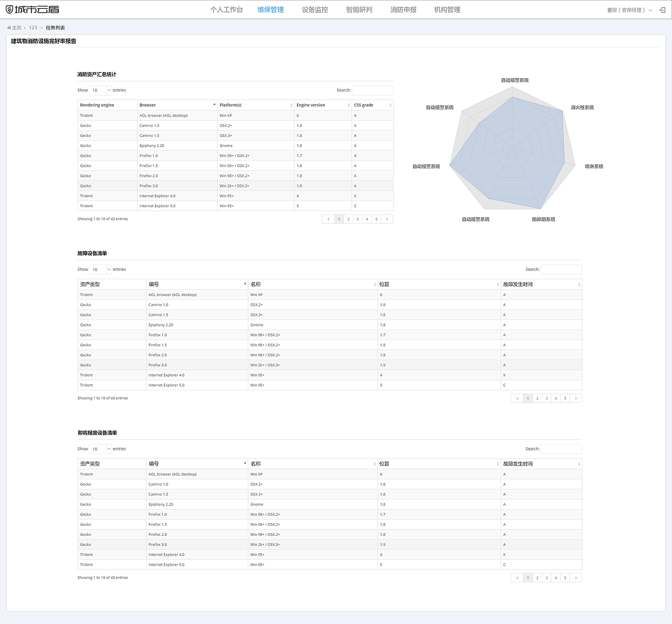
Task: Go to previous page in 故障设备清单 pagination
Action: tap(517, 398)
